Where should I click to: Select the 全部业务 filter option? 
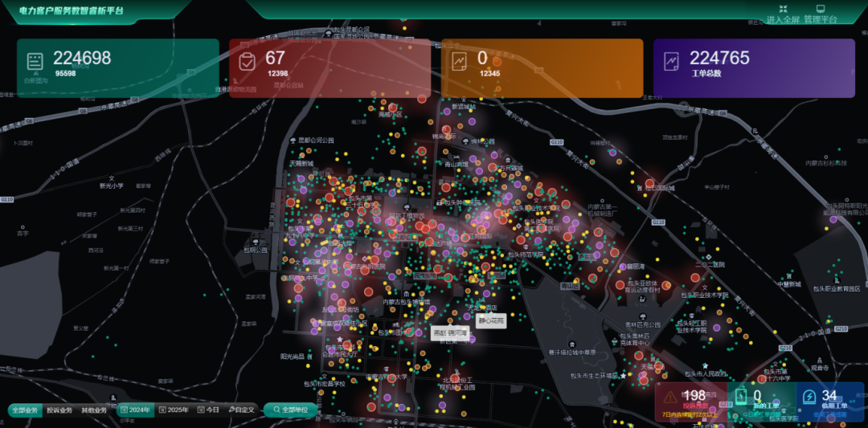(24, 410)
